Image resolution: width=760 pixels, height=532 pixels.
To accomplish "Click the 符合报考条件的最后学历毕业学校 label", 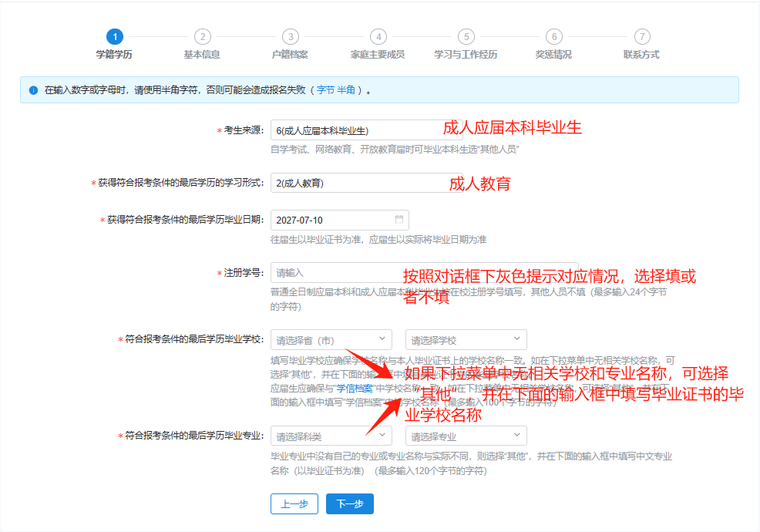I will pyautogui.click(x=194, y=339).
